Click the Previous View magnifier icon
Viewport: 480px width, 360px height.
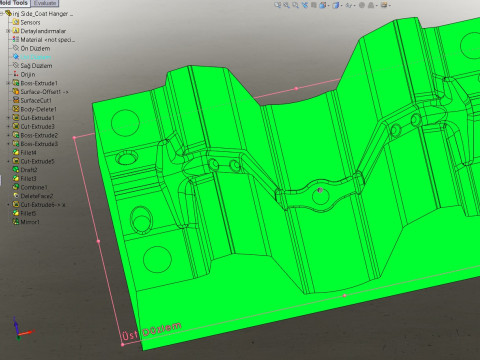295,5
